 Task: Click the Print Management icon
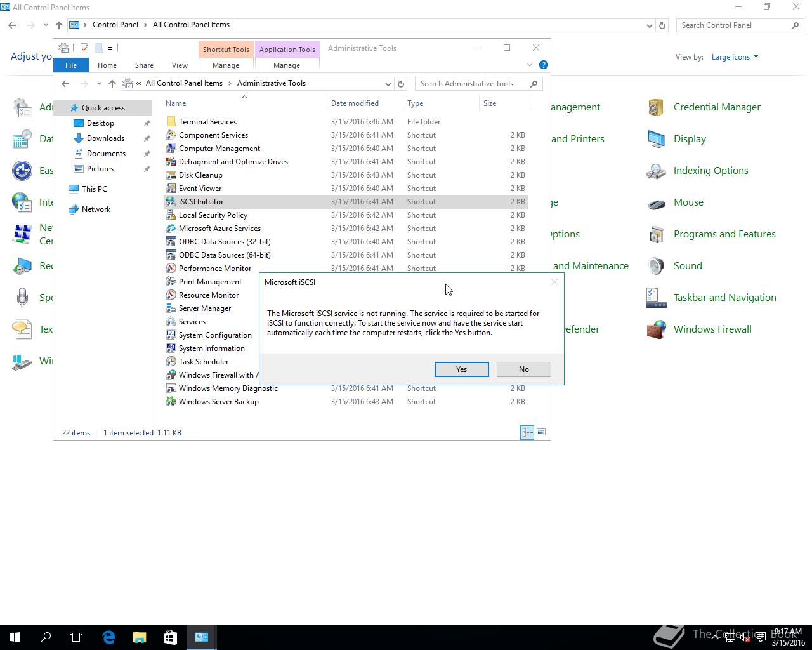[171, 282]
